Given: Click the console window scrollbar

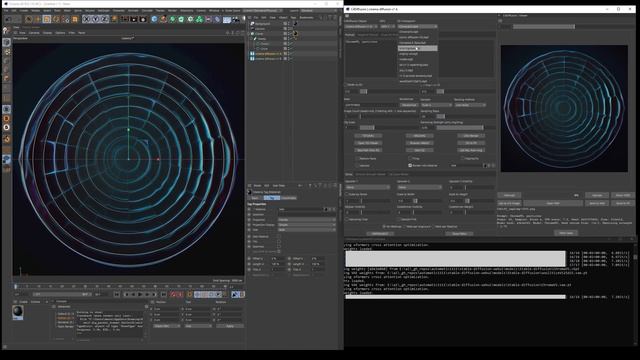Looking at the screenshot, I should pyautogui.click(x=635, y=257).
